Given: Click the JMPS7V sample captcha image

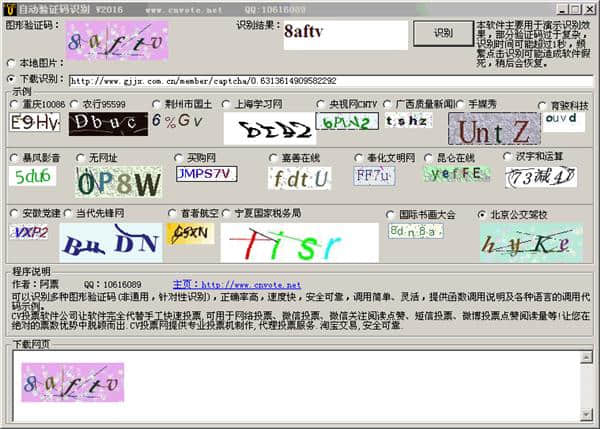Looking at the screenshot, I should [206, 174].
